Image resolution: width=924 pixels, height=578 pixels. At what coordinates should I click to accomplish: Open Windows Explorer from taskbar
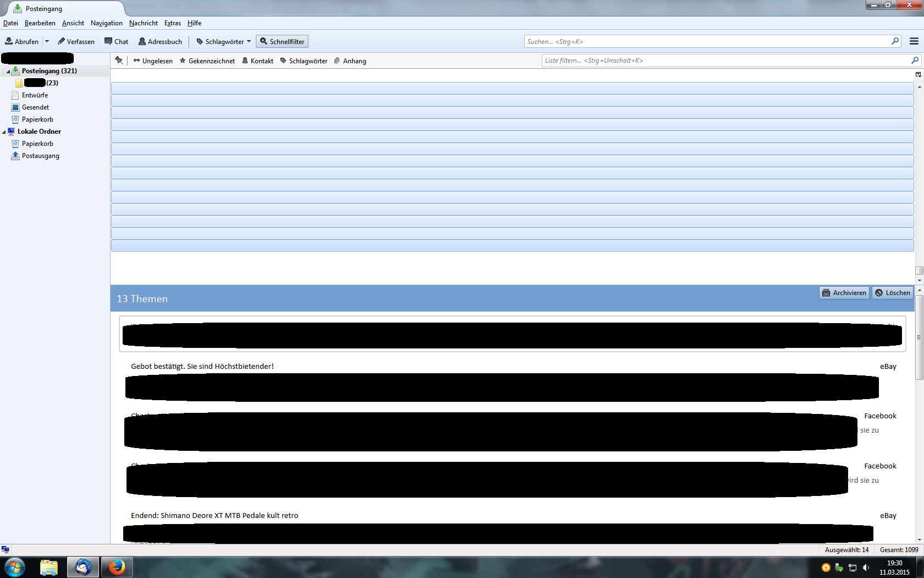coord(49,567)
